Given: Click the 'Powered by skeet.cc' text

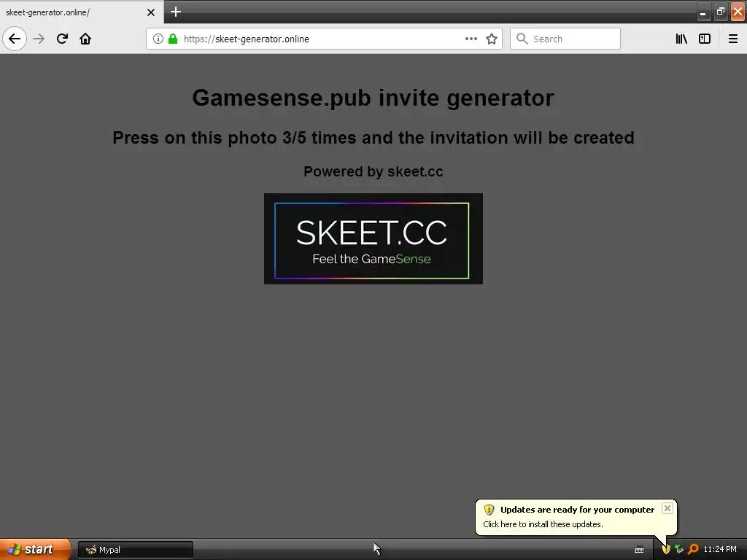Looking at the screenshot, I should (373, 171).
